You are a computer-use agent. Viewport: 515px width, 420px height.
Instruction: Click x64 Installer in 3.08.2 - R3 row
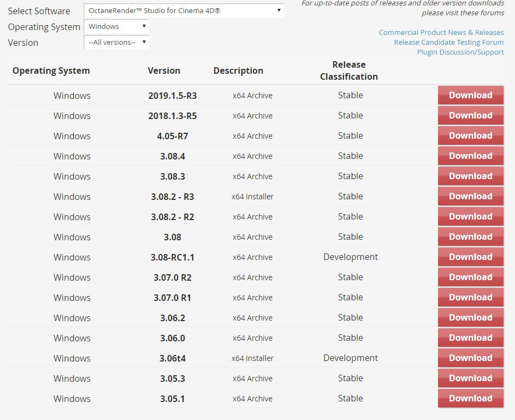[x=252, y=197]
